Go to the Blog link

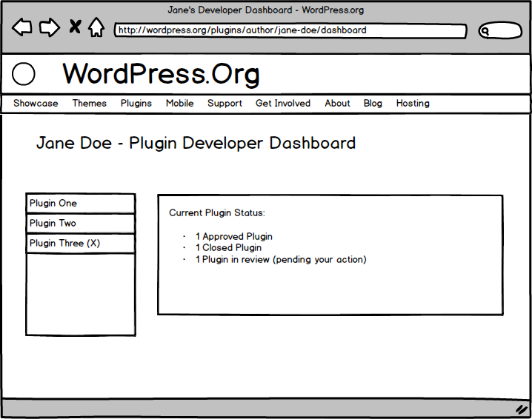(373, 104)
